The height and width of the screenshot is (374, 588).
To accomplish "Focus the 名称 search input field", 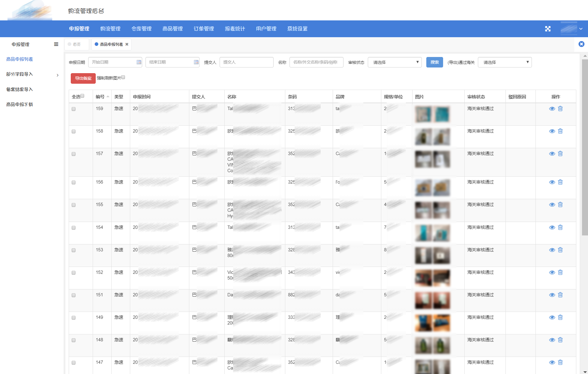I will coord(316,62).
